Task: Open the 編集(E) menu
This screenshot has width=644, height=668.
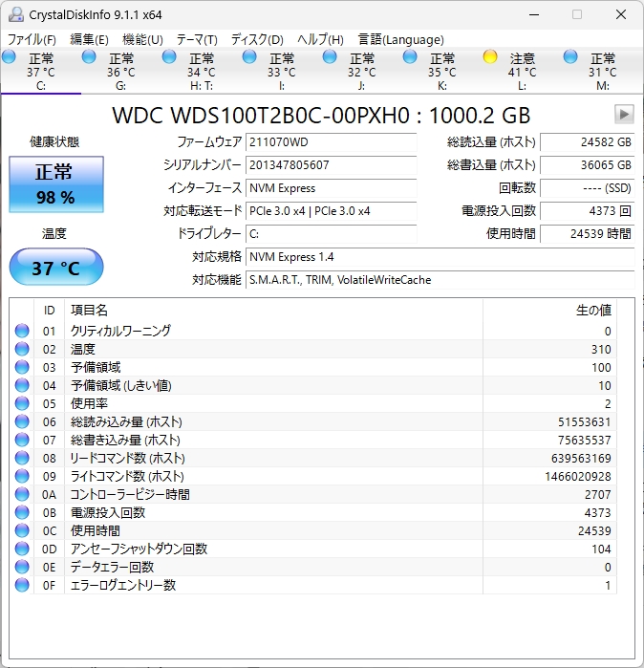Action: pyautogui.click(x=89, y=39)
